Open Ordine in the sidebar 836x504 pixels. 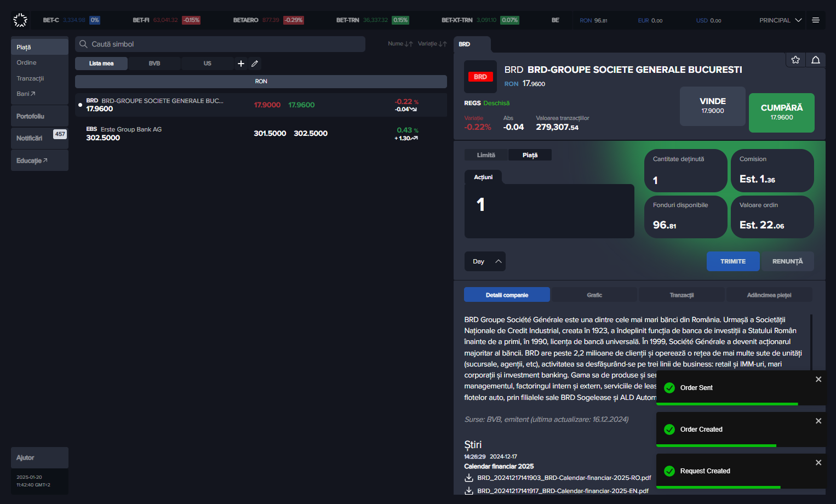(x=39, y=62)
